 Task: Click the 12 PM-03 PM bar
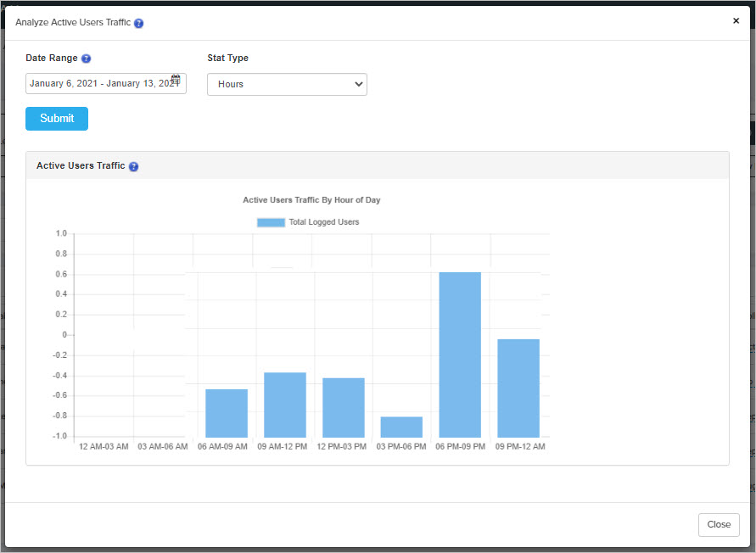coord(344,407)
